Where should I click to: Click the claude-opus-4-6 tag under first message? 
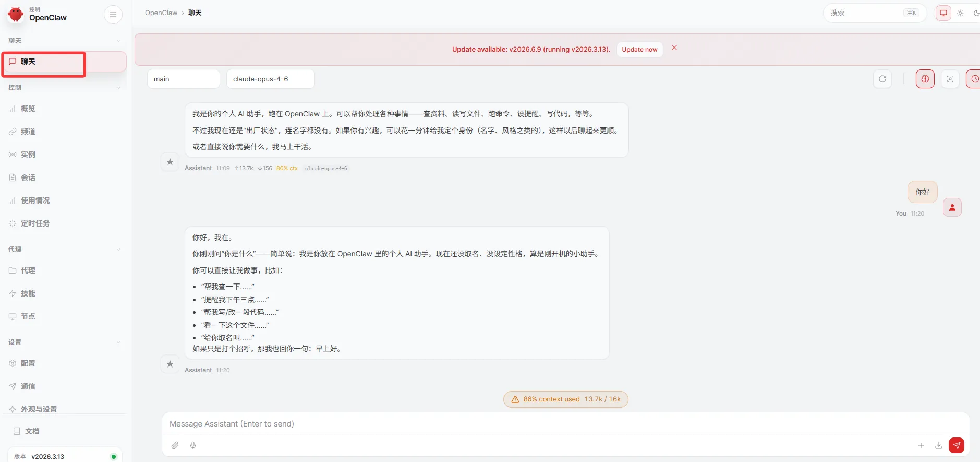[x=326, y=168]
